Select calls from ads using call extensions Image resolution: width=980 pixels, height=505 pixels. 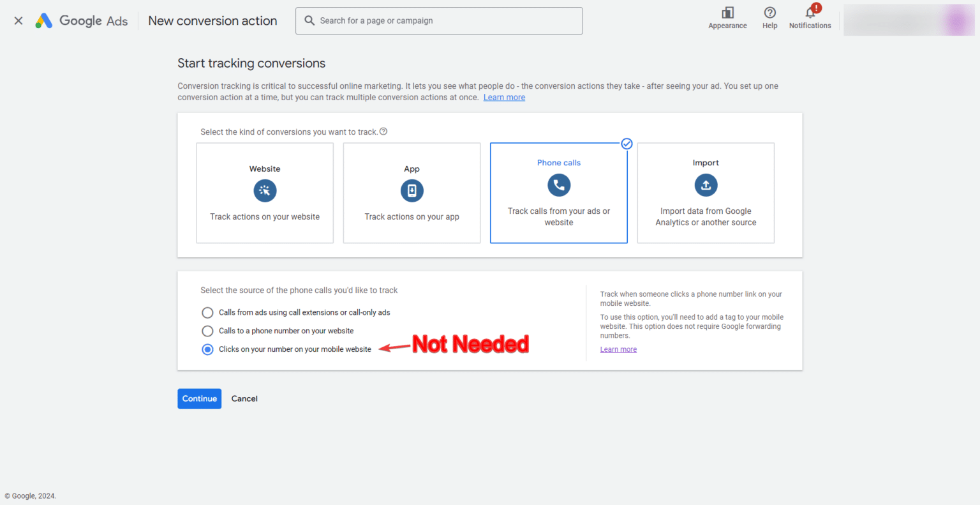207,312
